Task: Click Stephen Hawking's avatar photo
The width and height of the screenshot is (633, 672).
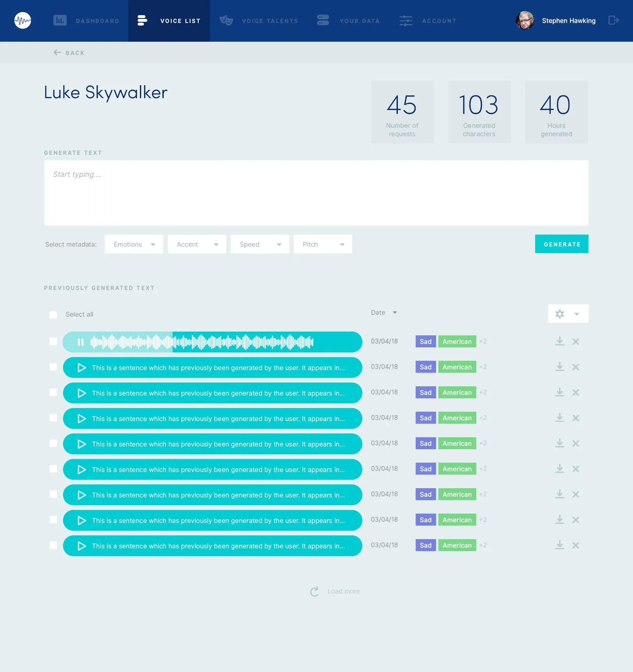Action: [x=525, y=21]
